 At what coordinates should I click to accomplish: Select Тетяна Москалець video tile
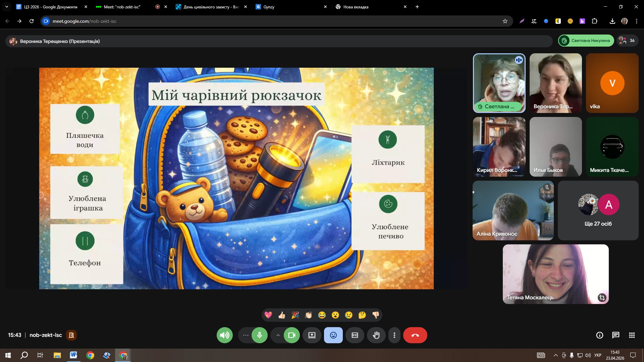tap(555, 274)
